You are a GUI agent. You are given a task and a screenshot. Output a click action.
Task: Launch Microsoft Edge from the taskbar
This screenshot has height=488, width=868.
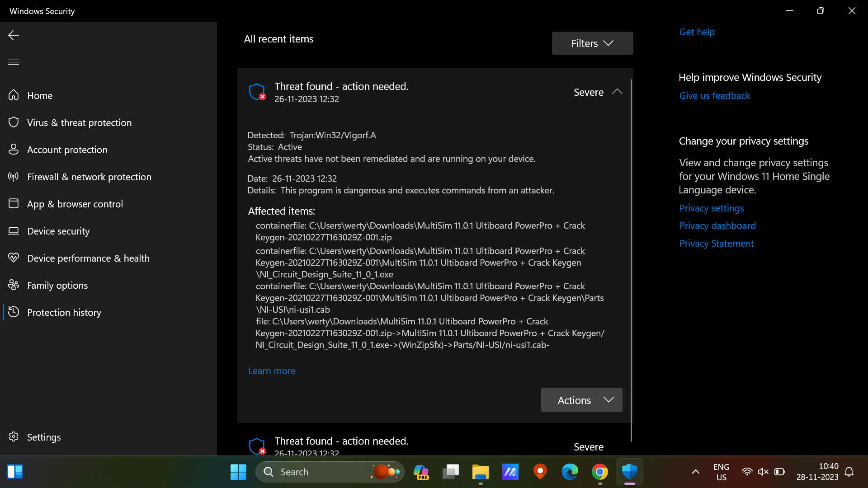tap(570, 471)
